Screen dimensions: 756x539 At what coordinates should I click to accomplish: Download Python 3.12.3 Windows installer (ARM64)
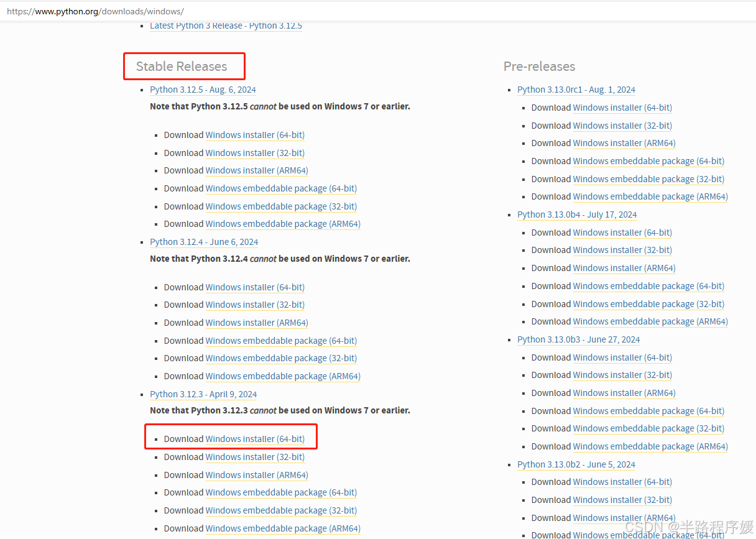(x=257, y=475)
